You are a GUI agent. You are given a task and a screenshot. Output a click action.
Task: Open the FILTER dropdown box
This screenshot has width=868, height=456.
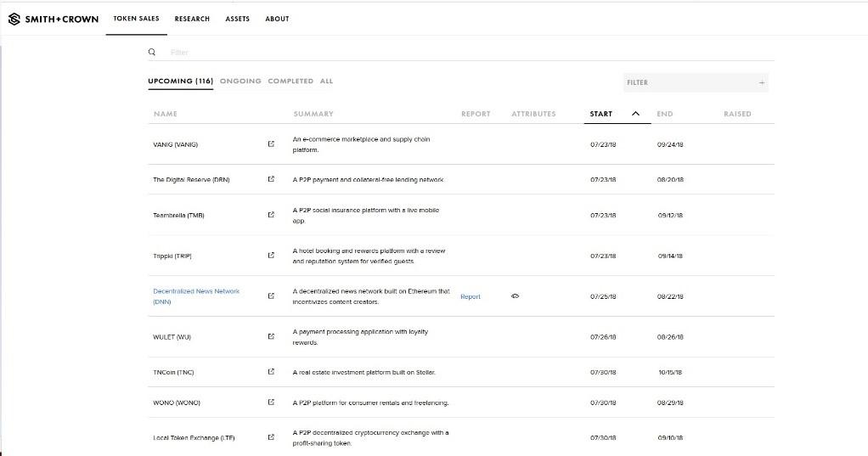click(x=696, y=82)
